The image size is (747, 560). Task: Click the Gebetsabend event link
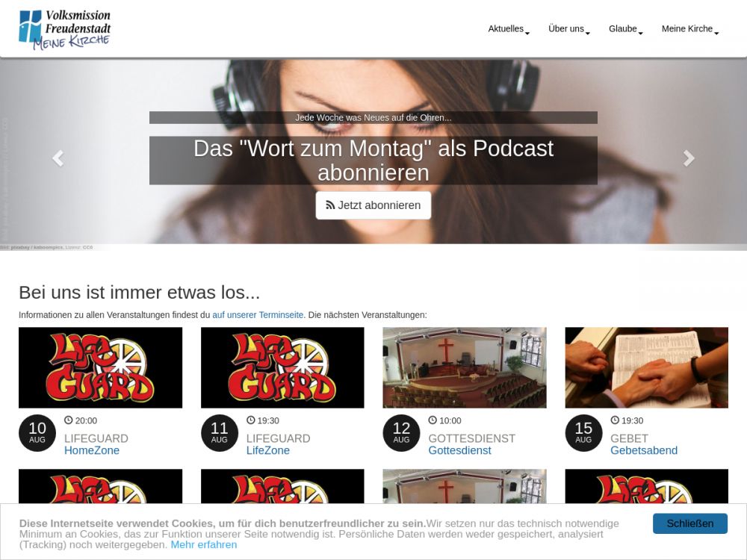[644, 450]
